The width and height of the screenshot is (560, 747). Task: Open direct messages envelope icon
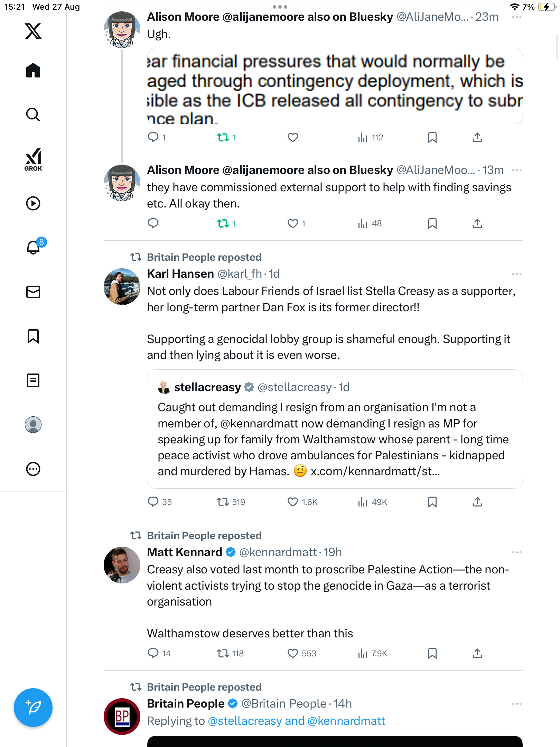pos(33,292)
